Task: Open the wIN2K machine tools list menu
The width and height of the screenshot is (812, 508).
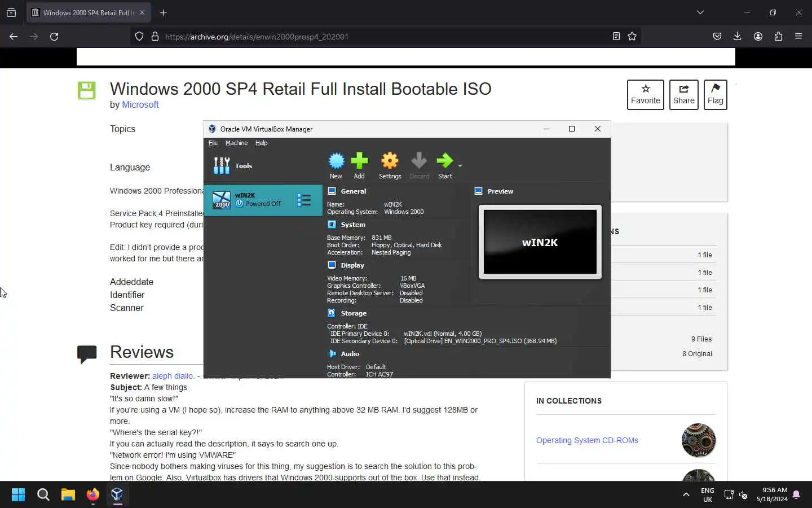Action: [x=304, y=200]
